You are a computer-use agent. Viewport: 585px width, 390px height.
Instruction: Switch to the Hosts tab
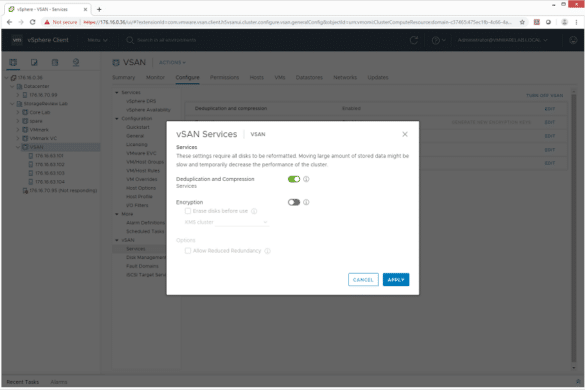pyautogui.click(x=257, y=77)
